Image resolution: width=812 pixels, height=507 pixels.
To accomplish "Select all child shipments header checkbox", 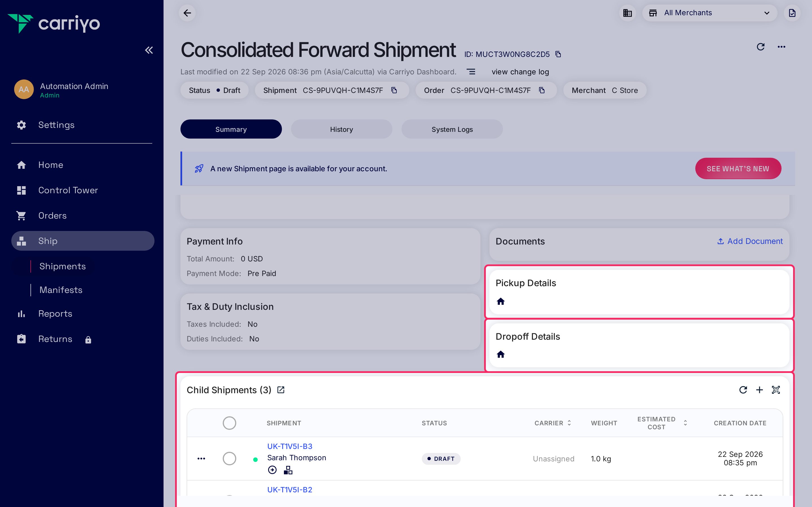I will pyautogui.click(x=230, y=423).
